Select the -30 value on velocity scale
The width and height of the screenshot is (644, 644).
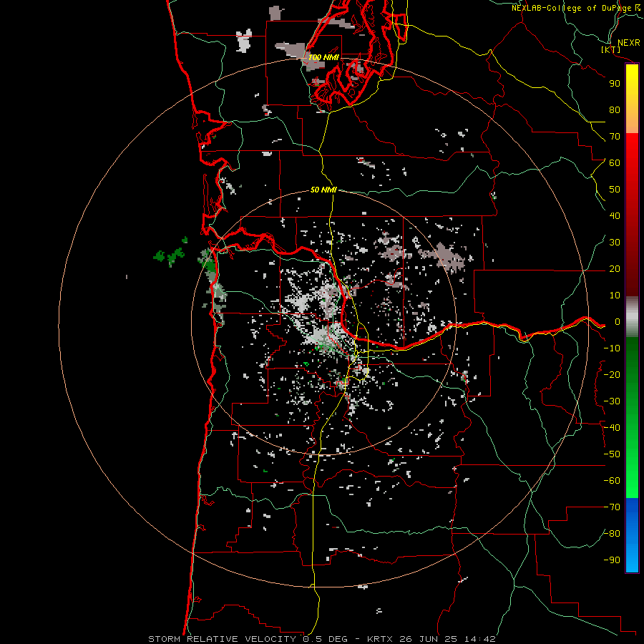coord(612,401)
